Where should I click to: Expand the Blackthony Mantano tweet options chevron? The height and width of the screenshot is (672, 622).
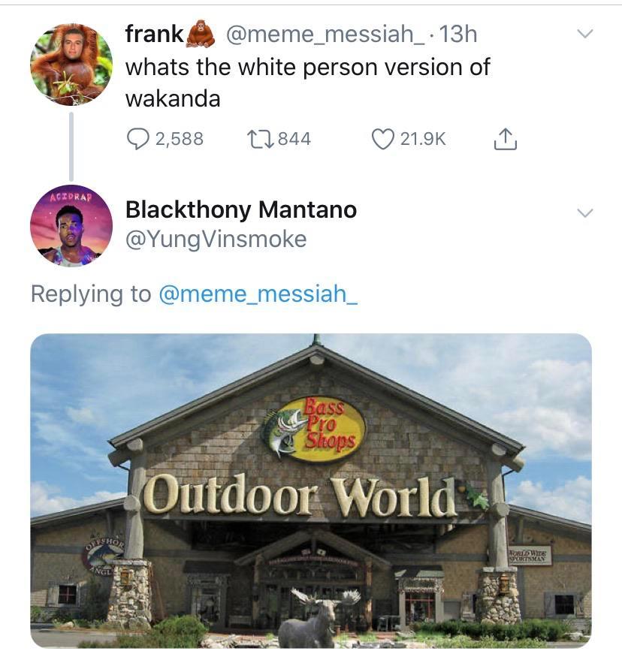click(584, 212)
